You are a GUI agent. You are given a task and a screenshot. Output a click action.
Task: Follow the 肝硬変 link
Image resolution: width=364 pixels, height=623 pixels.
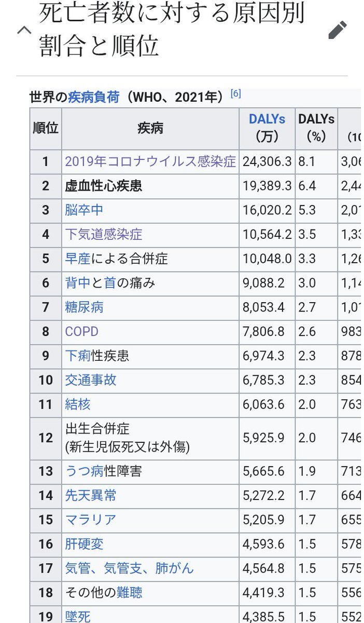click(84, 544)
